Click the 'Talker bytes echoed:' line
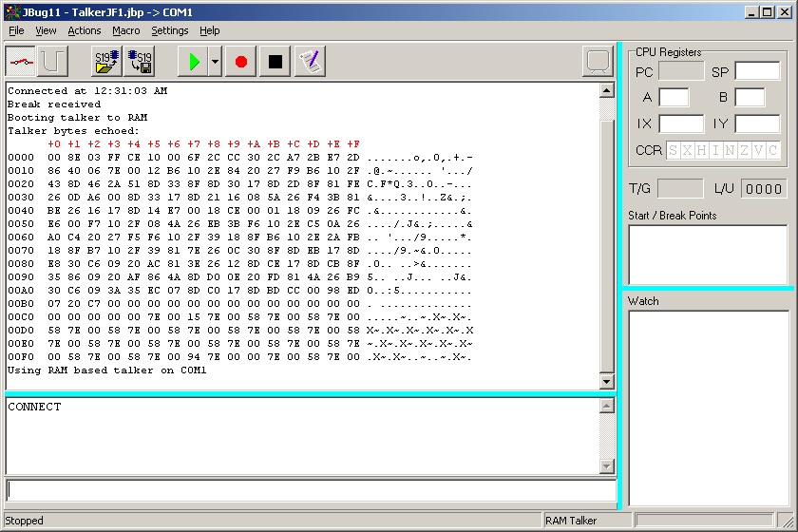 coord(73,130)
